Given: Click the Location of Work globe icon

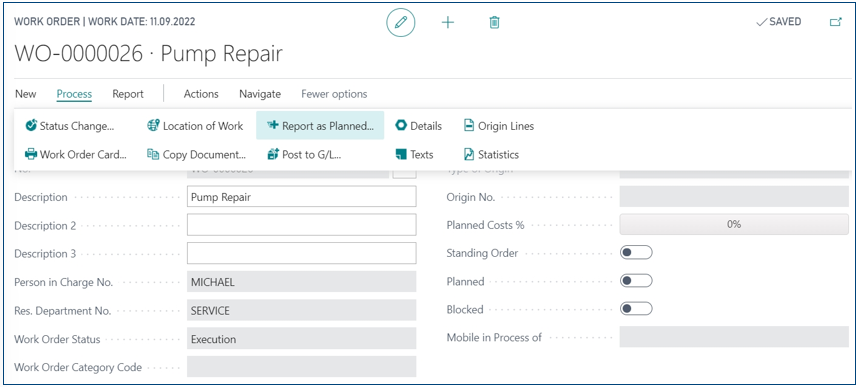Looking at the screenshot, I should (154, 126).
